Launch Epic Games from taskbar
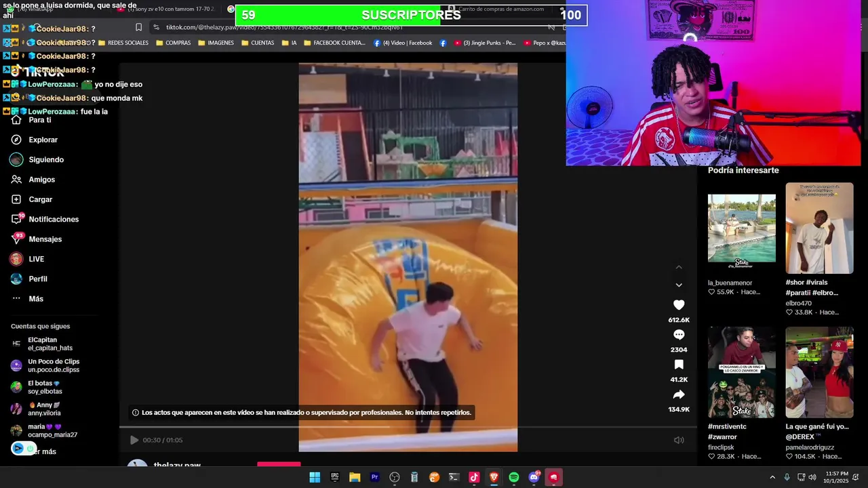868x488 pixels. (x=334, y=477)
